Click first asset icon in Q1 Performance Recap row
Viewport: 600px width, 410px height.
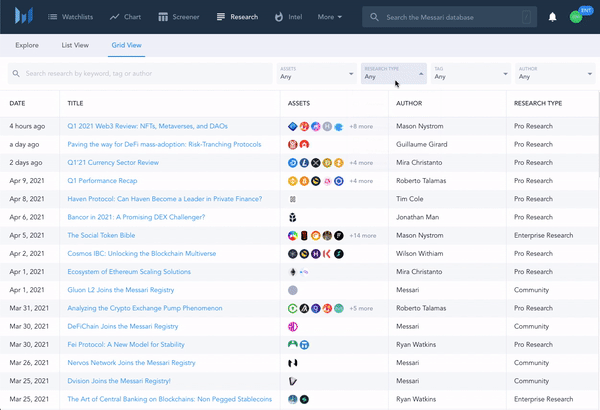(293, 181)
